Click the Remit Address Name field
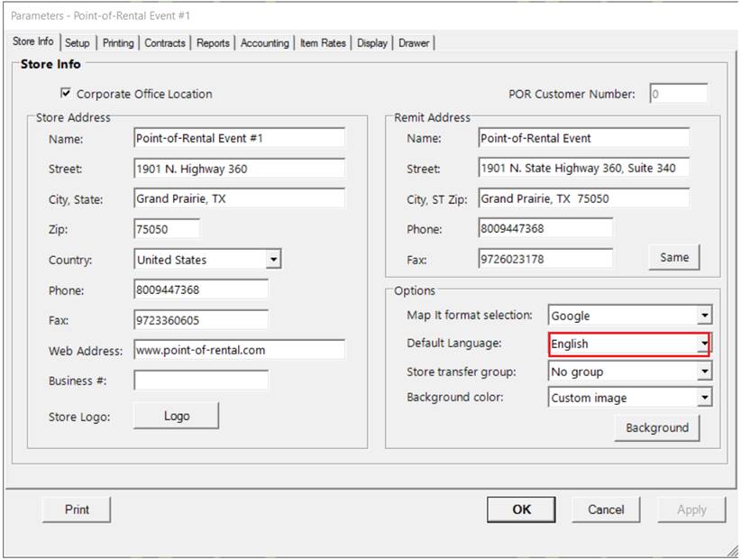Screen dimensions: 741x560 tap(583, 138)
